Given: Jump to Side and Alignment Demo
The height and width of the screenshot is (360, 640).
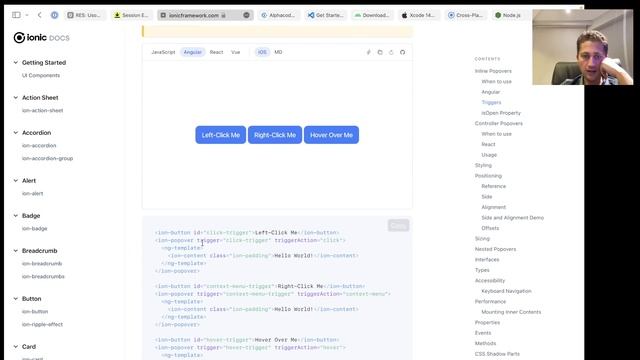Looking at the screenshot, I should tap(512, 218).
